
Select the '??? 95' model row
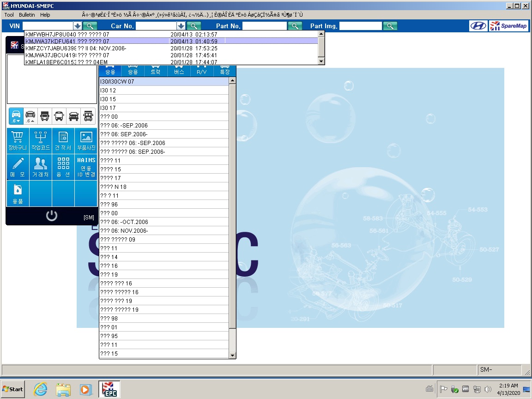[164, 336]
